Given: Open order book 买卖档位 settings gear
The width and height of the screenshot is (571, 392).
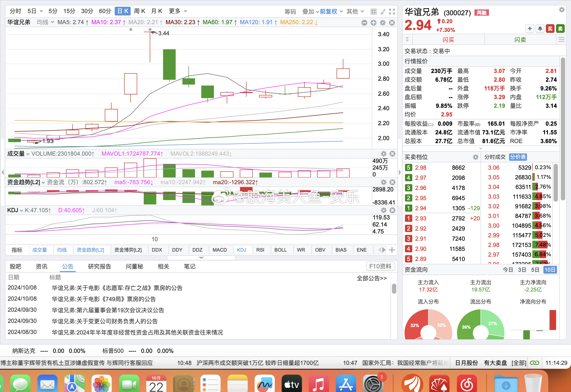Looking at the screenshot, I should click(476, 157).
